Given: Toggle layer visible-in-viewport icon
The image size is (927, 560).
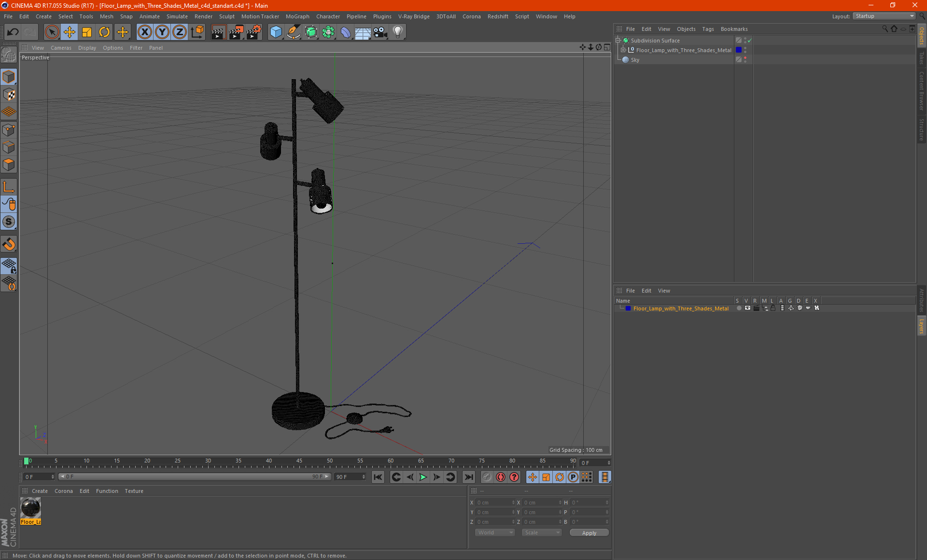Looking at the screenshot, I should pos(747,308).
